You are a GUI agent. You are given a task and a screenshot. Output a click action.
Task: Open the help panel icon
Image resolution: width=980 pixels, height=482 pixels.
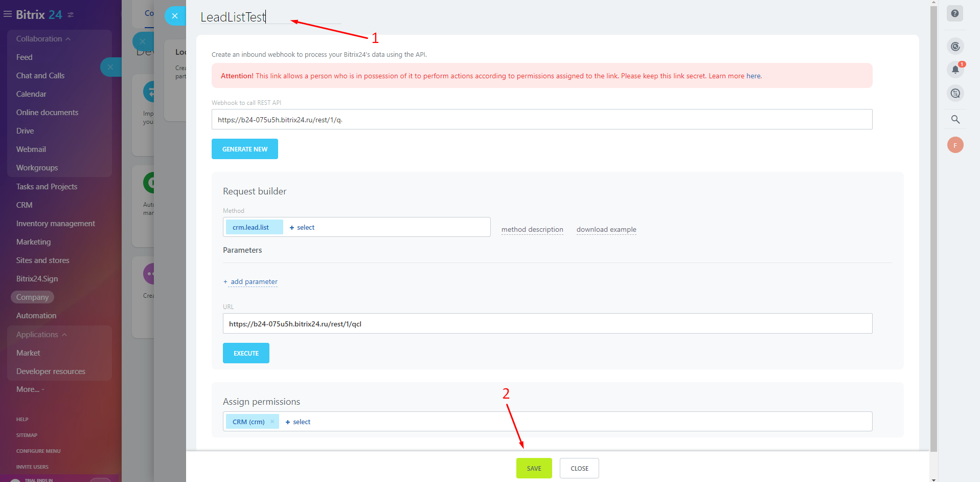tap(955, 13)
